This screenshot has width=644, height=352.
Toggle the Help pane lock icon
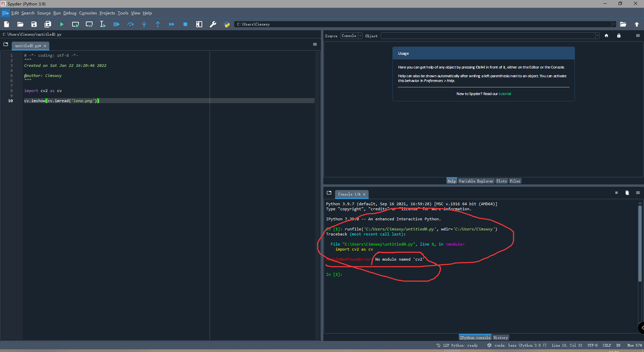tap(619, 36)
